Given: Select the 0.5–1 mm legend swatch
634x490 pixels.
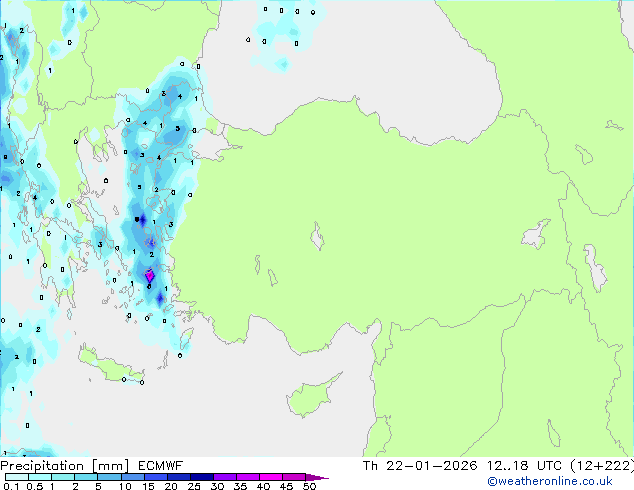Looking at the screenshot, I should coord(40,477).
